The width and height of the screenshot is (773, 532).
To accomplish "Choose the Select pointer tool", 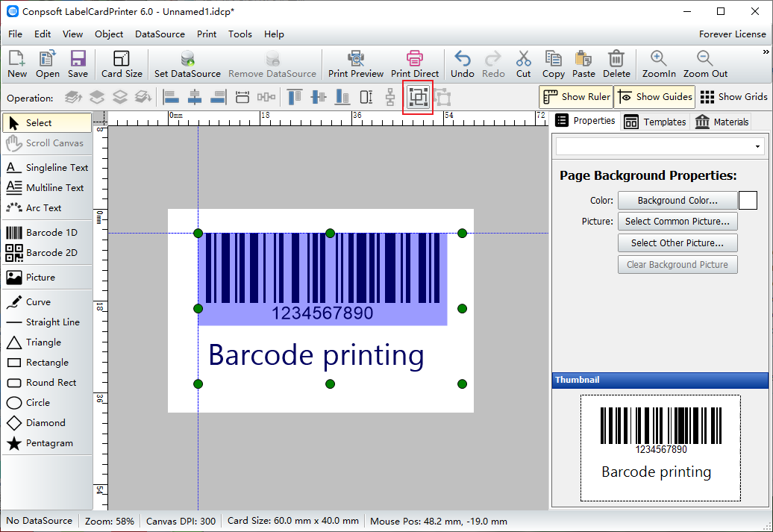I will [47, 123].
